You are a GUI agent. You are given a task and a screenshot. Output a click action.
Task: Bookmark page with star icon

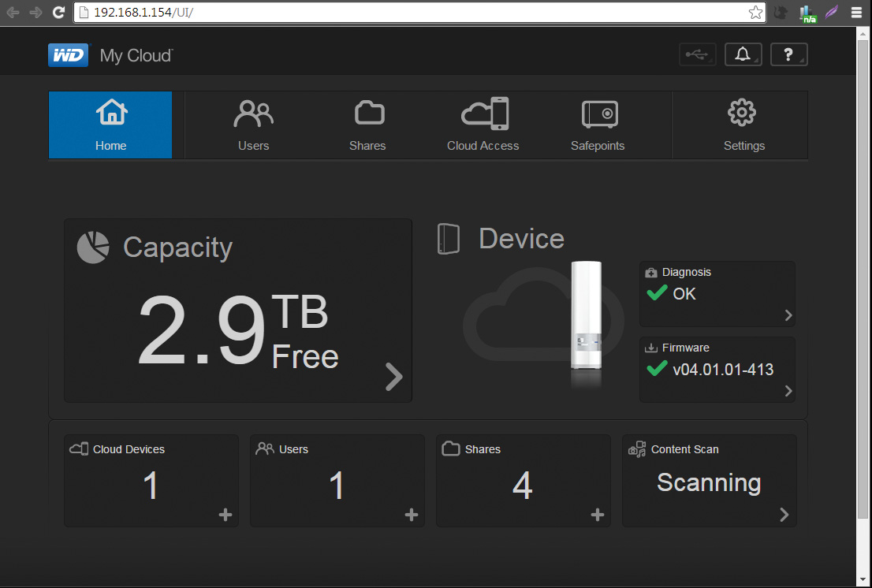755,13
